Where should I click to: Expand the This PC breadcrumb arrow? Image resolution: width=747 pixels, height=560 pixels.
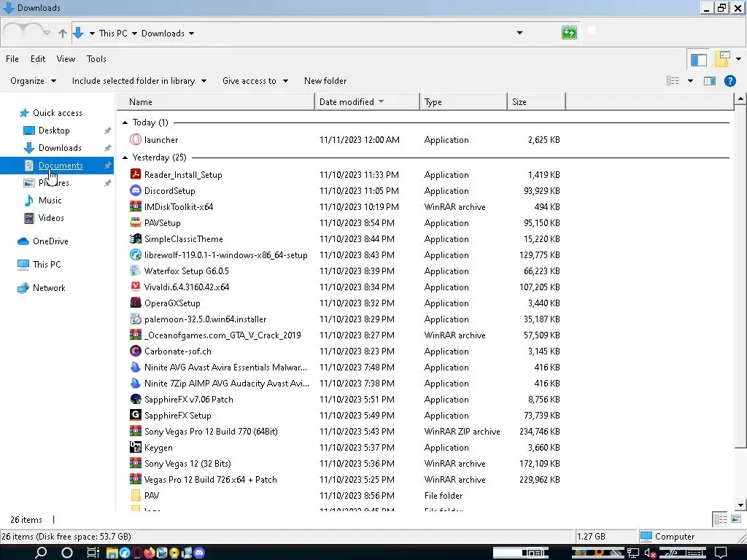click(x=134, y=34)
